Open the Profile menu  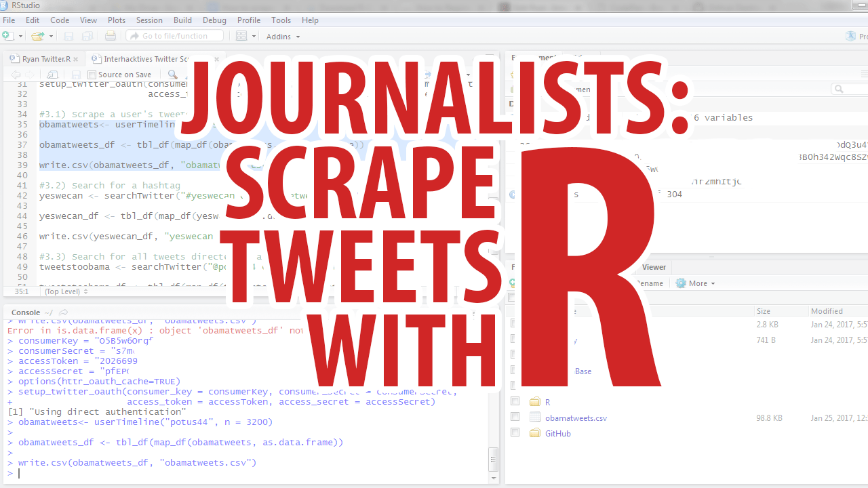(x=249, y=20)
